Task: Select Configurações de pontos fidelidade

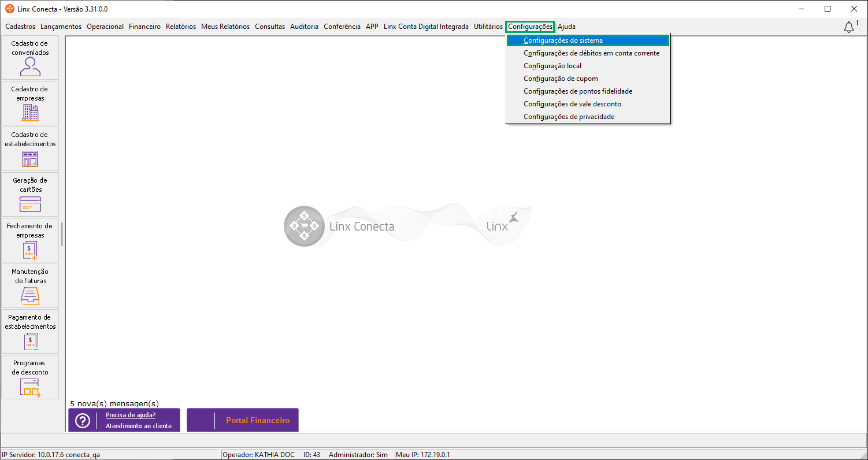Action: click(588, 91)
